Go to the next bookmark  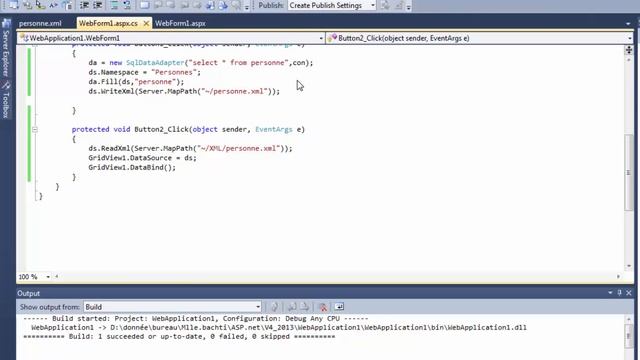(x=171, y=5)
